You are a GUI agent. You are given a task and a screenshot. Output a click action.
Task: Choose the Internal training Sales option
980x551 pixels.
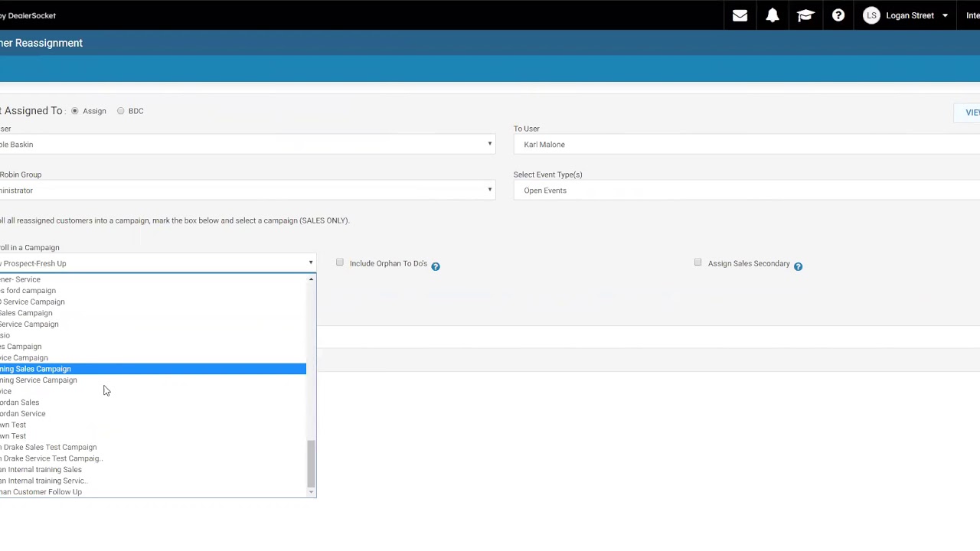[153, 470]
